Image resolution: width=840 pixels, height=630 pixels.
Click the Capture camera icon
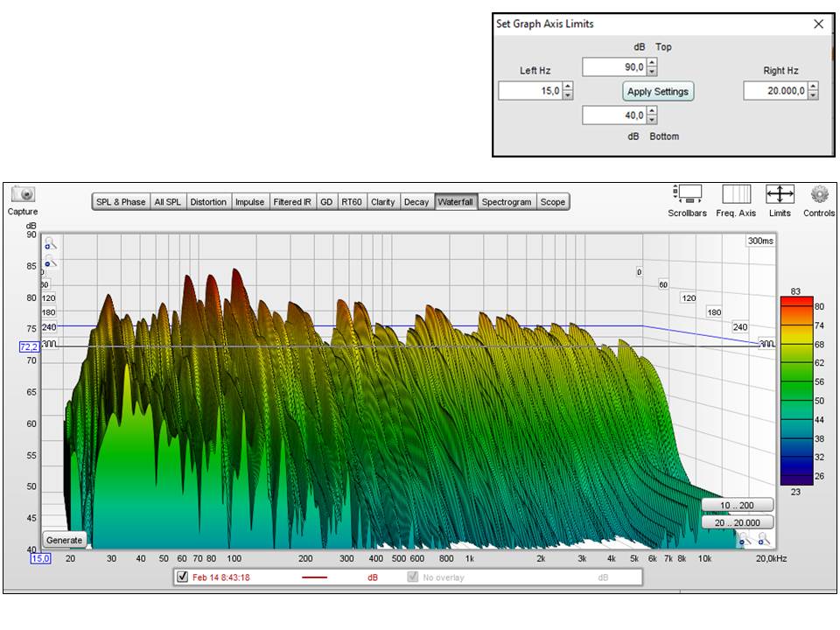coord(23,194)
